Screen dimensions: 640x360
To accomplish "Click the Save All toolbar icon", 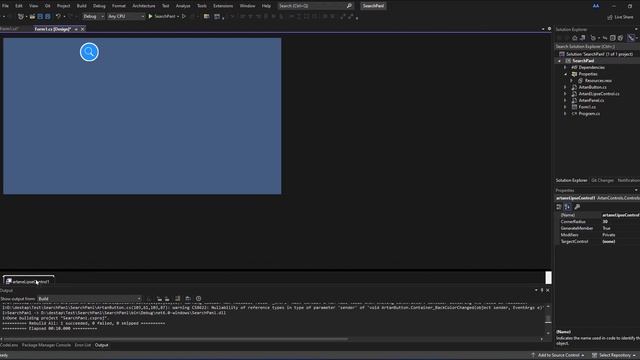I will click(48, 16).
